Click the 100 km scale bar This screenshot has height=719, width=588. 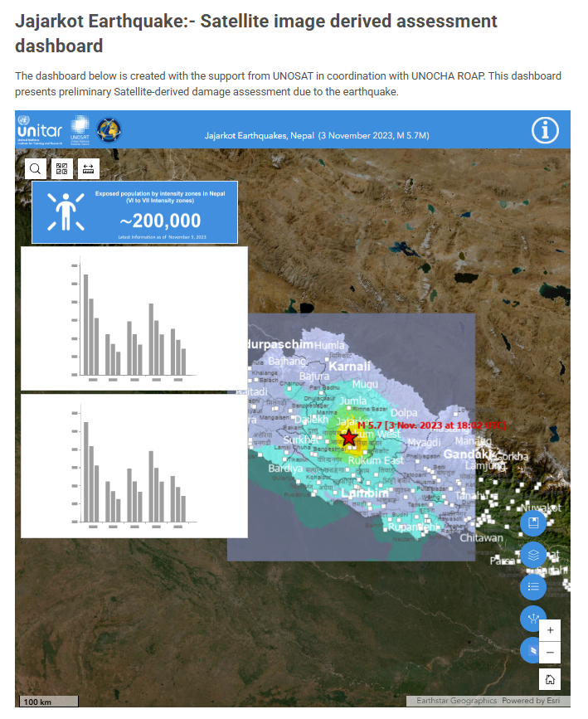[x=49, y=702]
